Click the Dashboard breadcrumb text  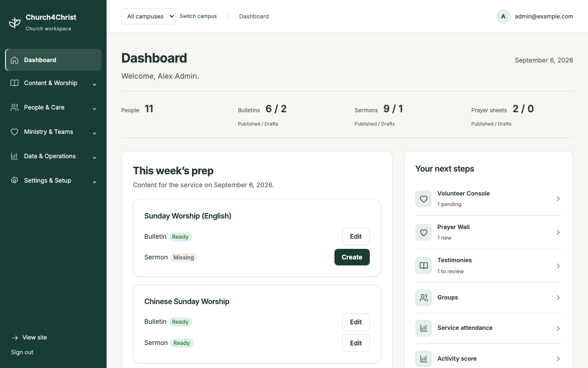254,16
